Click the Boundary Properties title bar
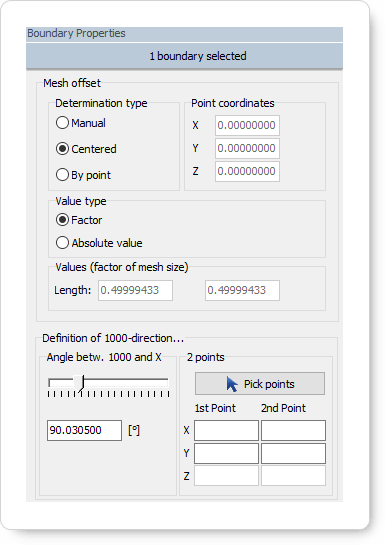The width and height of the screenshot is (385, 545). tap(184, 34)
